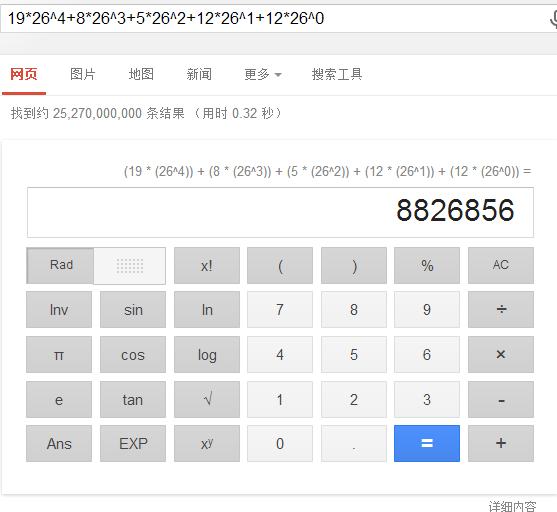Screen dimensions: 557x512
Task: Toggle the Rad angle mode
Action: (x=60, y=265)
